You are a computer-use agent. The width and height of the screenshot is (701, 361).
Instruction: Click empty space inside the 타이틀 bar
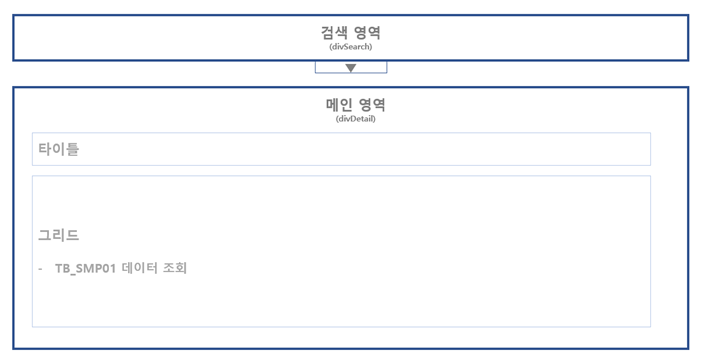tap(358, 149)
